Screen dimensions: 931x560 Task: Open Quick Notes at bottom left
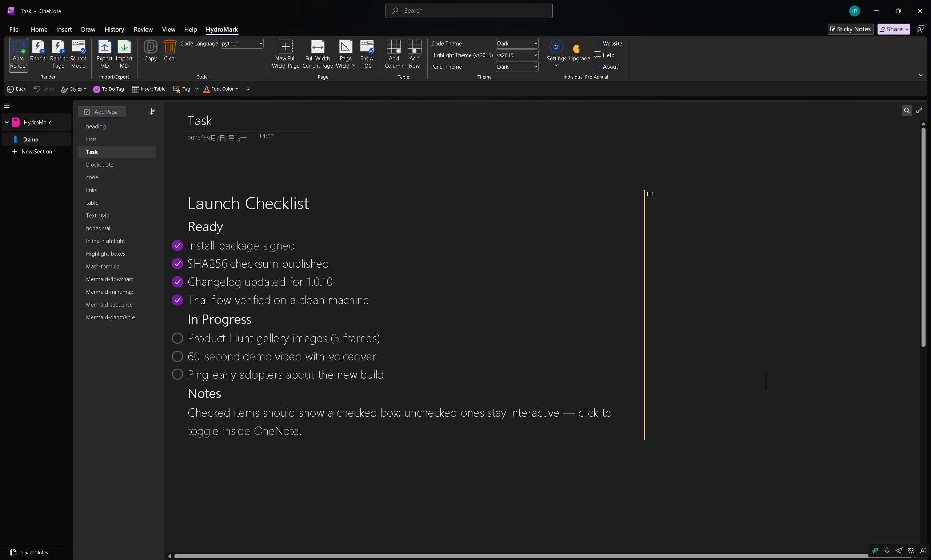pos(29,552)
